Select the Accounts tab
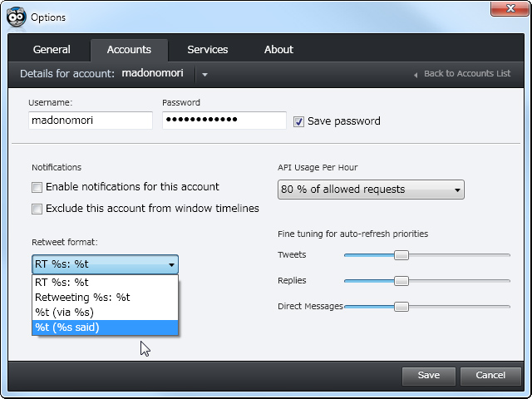This screenshot has height=399, width=532. [x=129, y=50]
